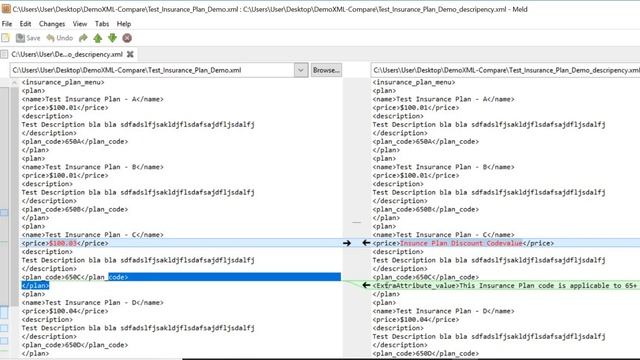Viewport: 640px width, 360px height.
Task: Click left line 'Test Insurance Plan - A'
Action: 93,99
